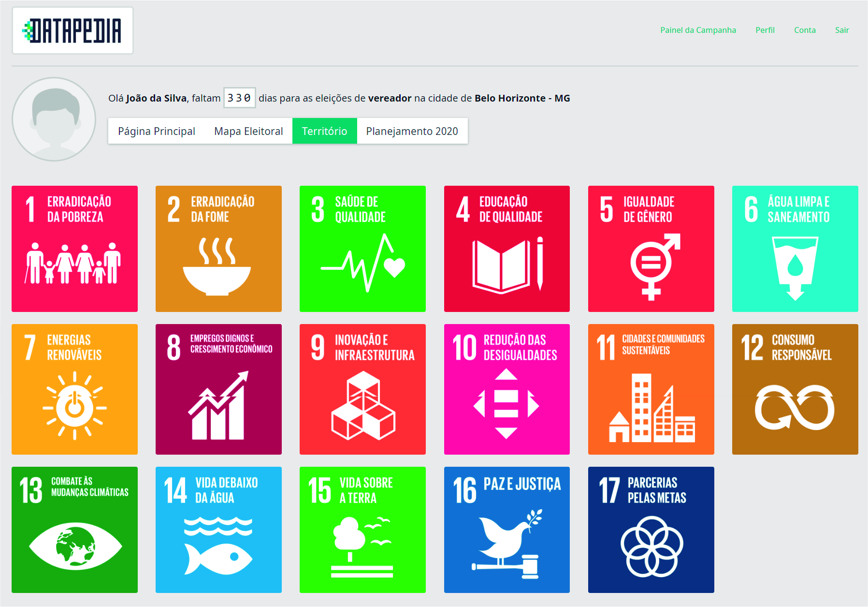Click the name João da Silva
868x607 pixels.
[156, 98]
